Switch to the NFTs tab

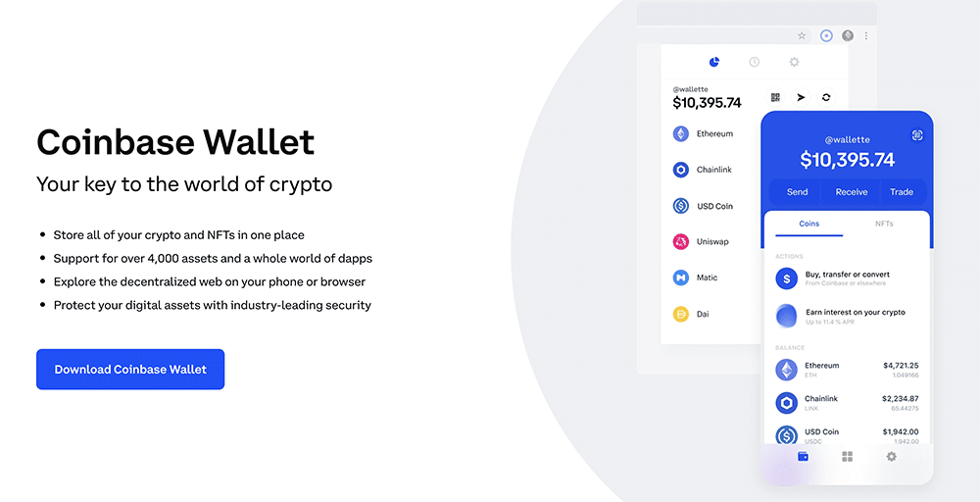[x=884, y=224]
